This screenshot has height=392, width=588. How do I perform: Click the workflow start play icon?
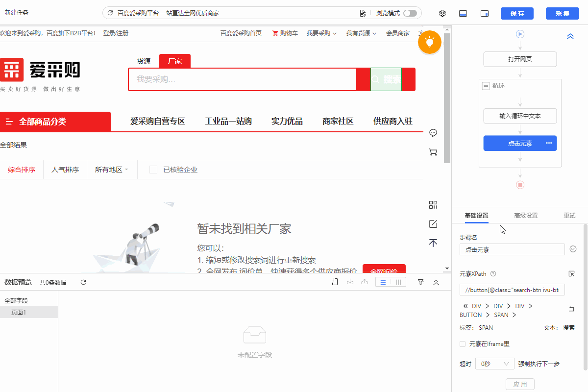[520, 34]
